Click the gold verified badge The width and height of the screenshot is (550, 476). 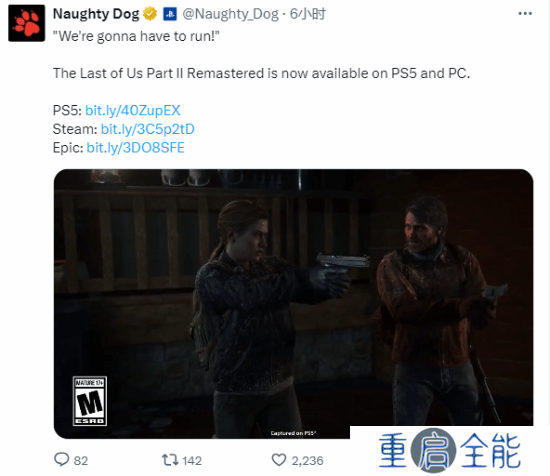(150, 14)
